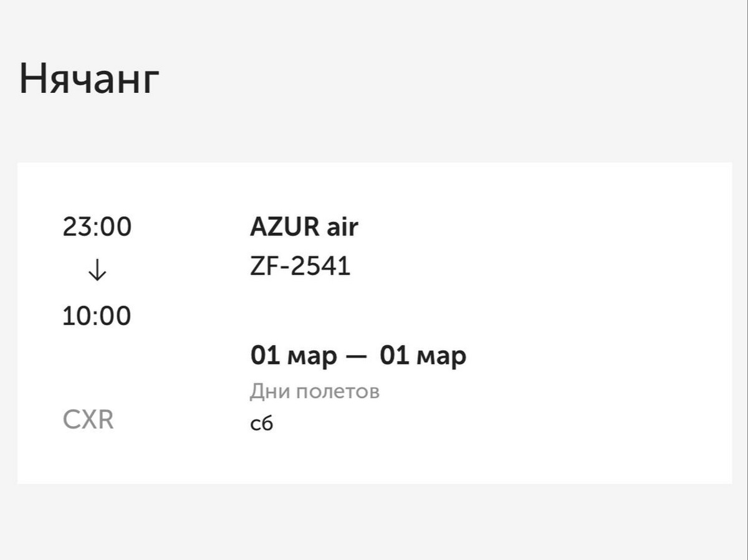Screen dimensions: 748x560
Task: Select the 10:00 arrival time
Action: click(97, 316)
